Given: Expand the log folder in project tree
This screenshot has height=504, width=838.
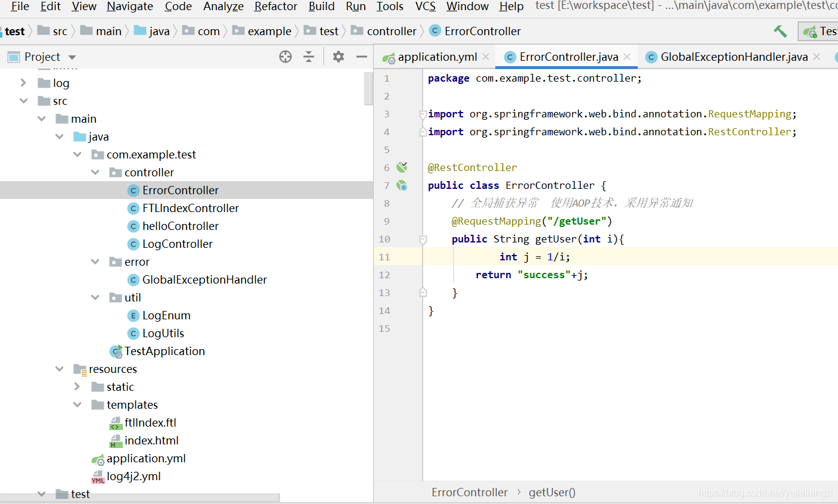Looking at the screenshot, I should (24, 83).
